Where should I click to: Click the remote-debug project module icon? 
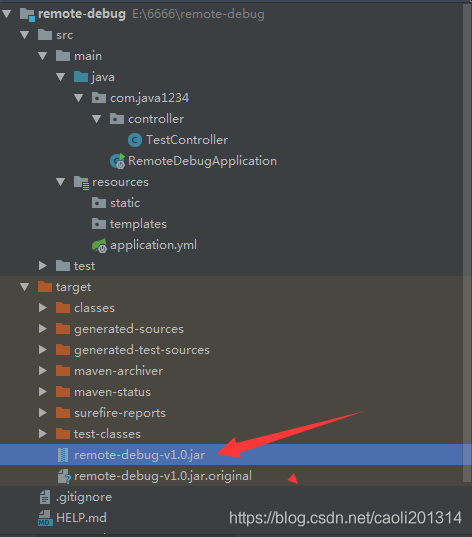(27, 15)
